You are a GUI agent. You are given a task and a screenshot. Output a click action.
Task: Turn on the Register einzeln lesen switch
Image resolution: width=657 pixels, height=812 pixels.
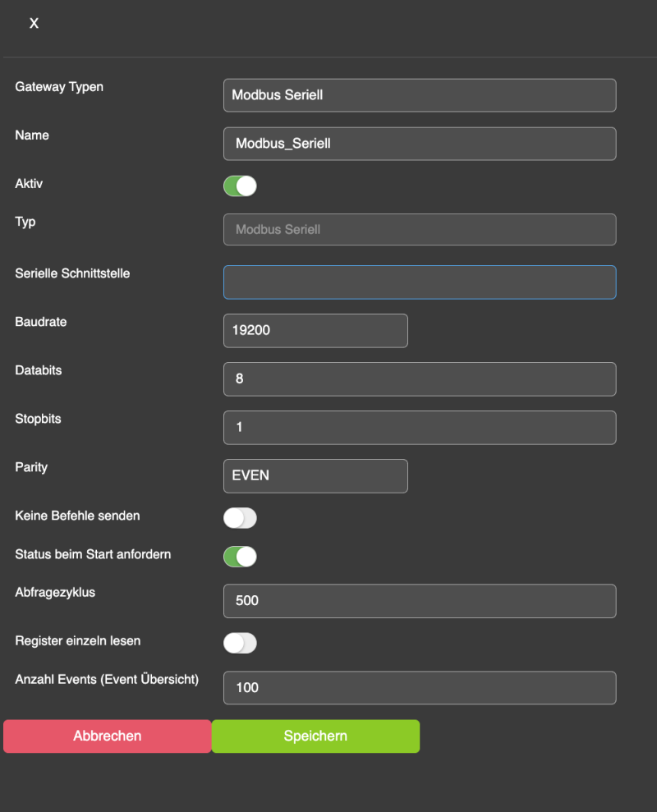point(240,643)
